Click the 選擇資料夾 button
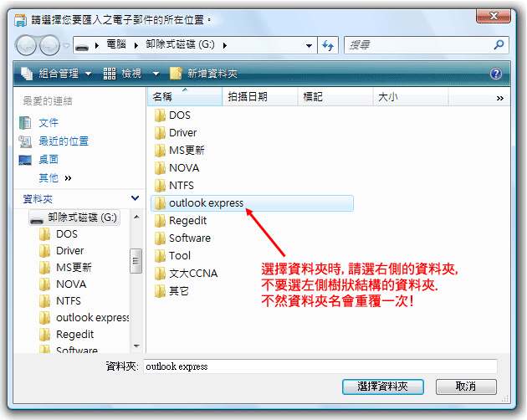The image size is (527, 420). (x=383, y=387)
